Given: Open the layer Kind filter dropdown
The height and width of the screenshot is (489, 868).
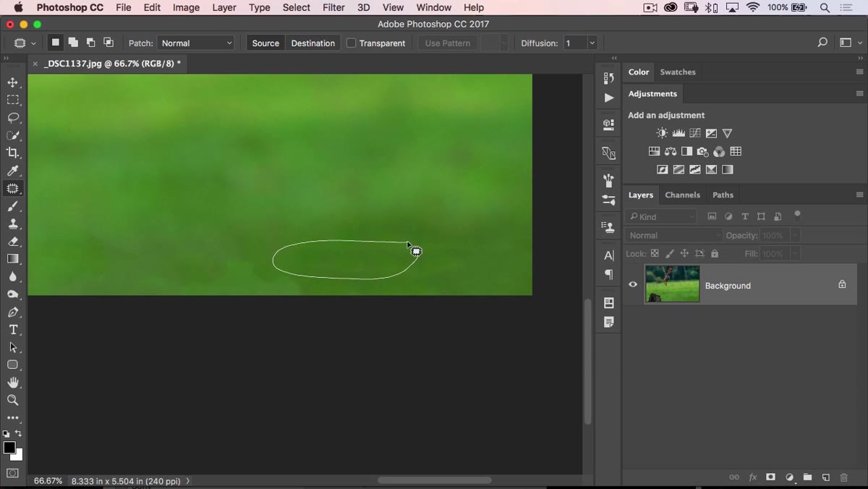Looking at the screenshot, I should point(662,216).
